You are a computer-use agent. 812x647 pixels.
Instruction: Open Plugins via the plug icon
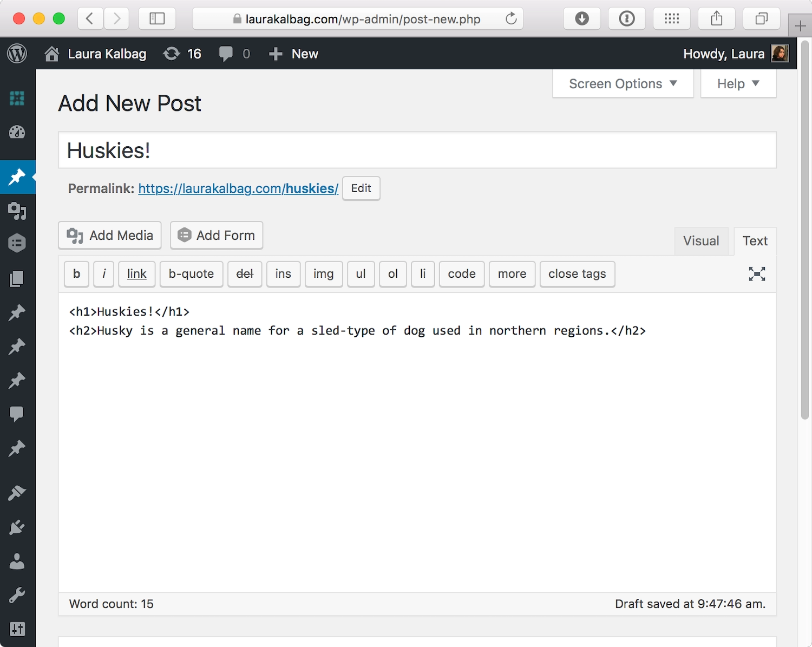(17, 527)
